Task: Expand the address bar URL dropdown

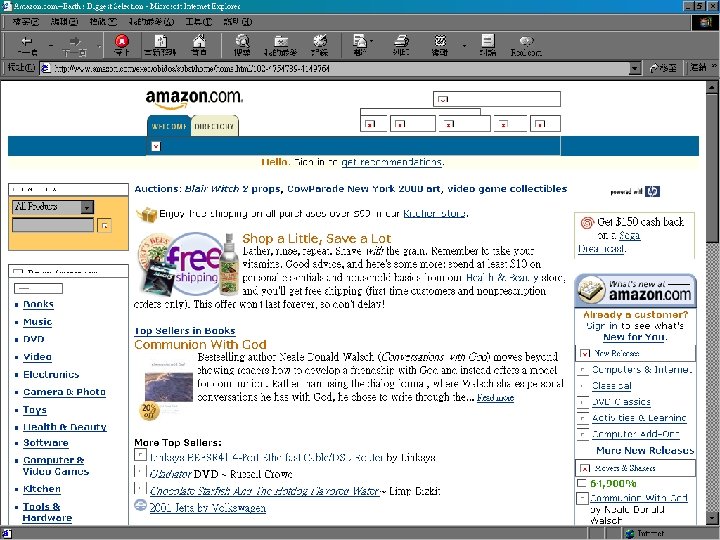Action: [635, 68]
